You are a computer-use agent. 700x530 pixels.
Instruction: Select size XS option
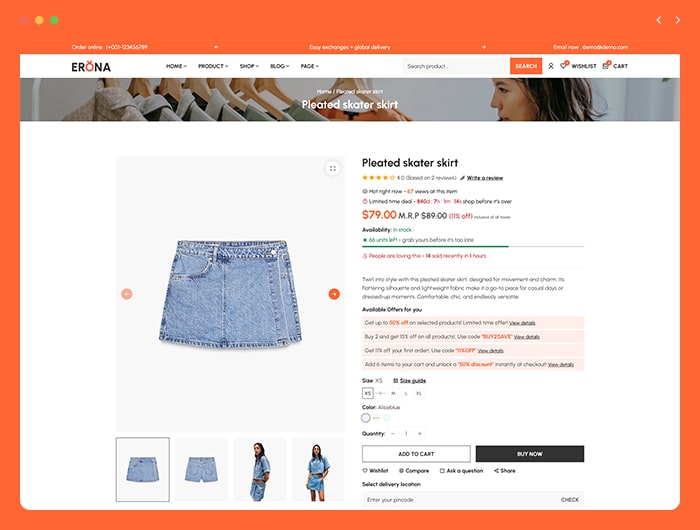click(367, 393)
